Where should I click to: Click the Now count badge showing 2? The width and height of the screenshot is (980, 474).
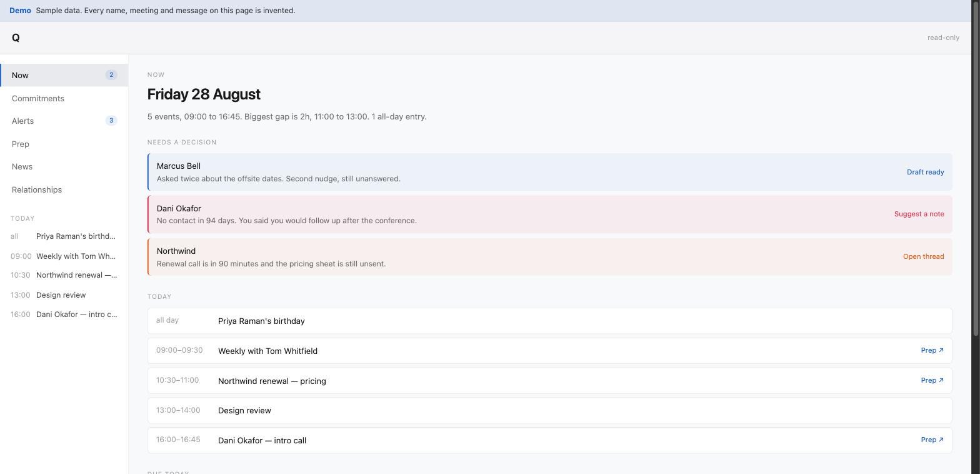(x=111, y=75)
